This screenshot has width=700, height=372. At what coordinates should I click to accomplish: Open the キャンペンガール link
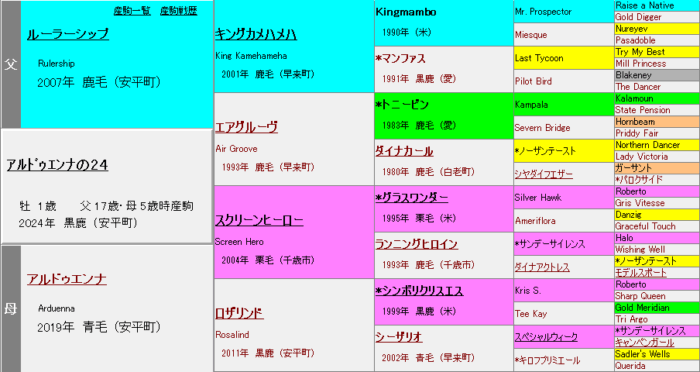tap(645, 343)
